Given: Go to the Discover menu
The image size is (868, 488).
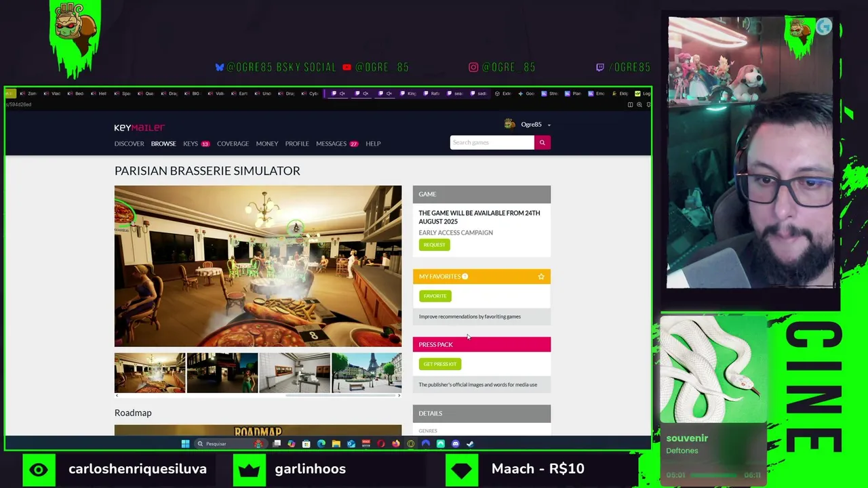Looking at the screenshot, I should pos(129,144).
